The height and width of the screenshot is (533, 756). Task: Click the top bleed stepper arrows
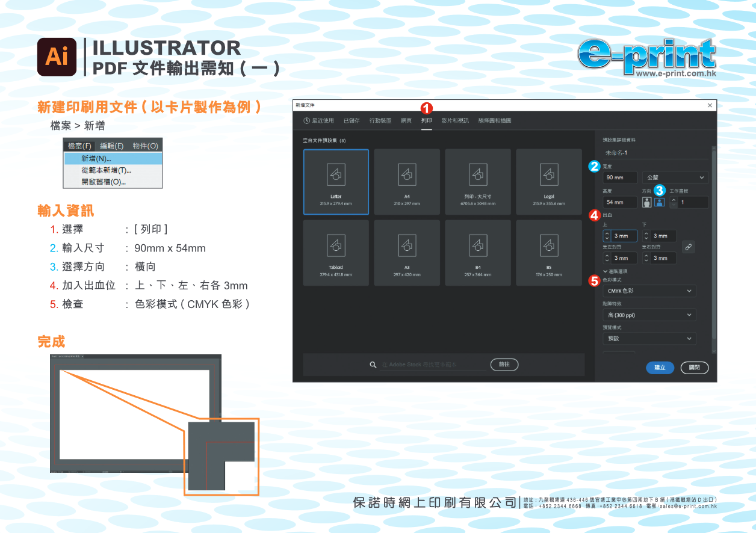(x=607, y=236)
